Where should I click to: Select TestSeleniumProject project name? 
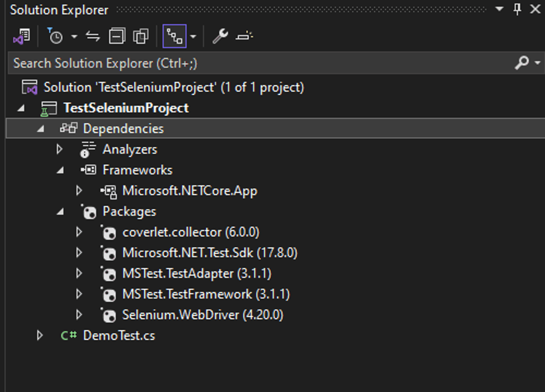click(126, 108)
